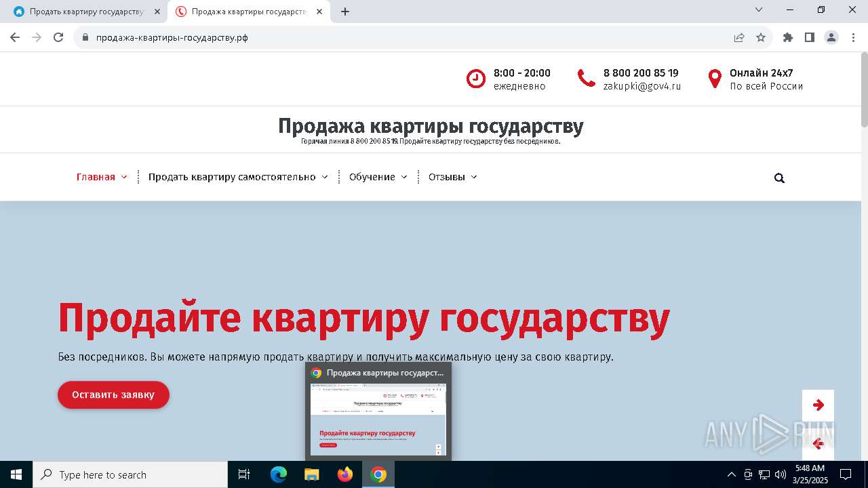
Task: Click the address bar URL field
Action: point(407,37)
